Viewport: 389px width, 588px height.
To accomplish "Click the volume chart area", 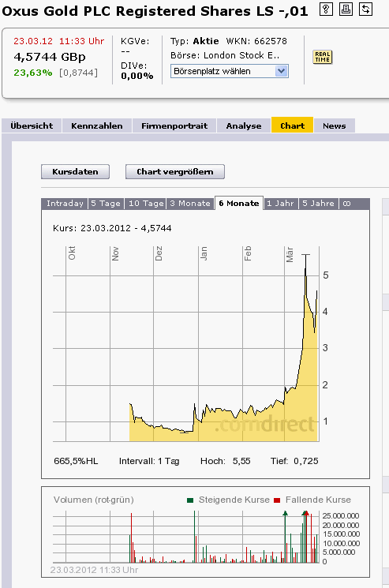I will coord(186,537).
